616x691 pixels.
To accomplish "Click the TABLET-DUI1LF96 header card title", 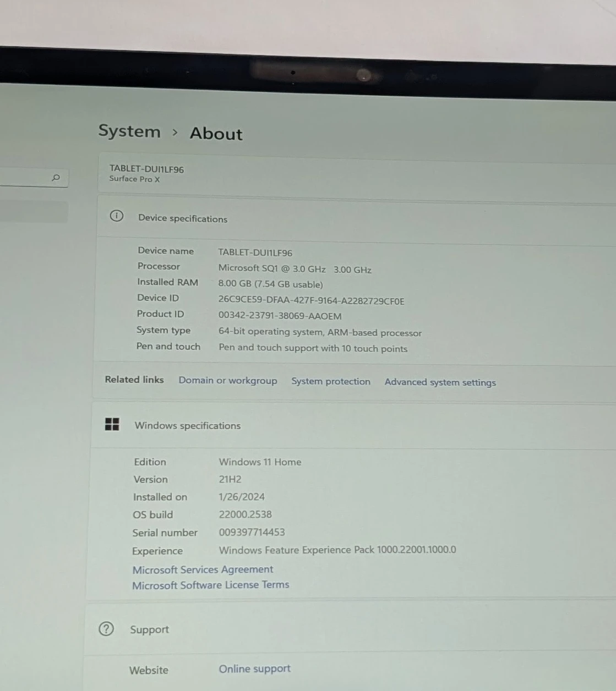I will 146,169.
